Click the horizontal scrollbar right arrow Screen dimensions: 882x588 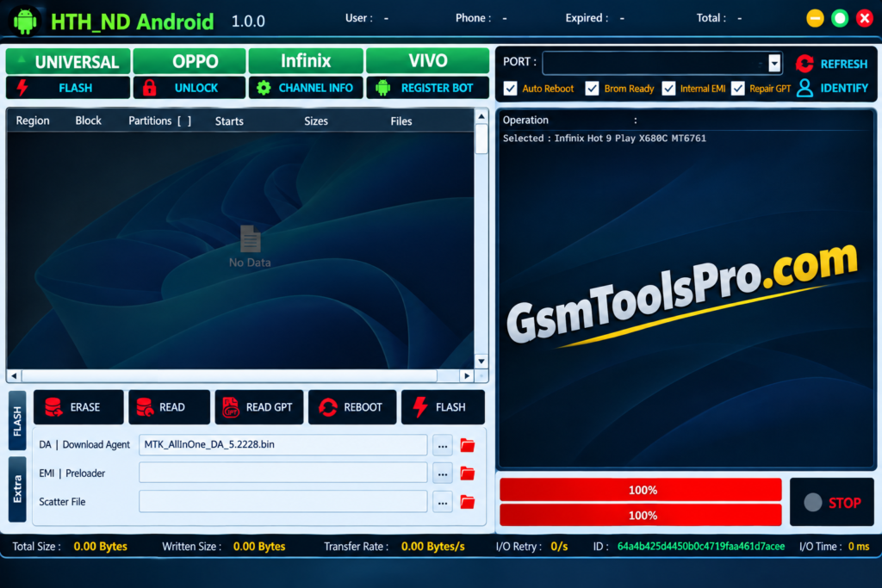pos(466,375)
